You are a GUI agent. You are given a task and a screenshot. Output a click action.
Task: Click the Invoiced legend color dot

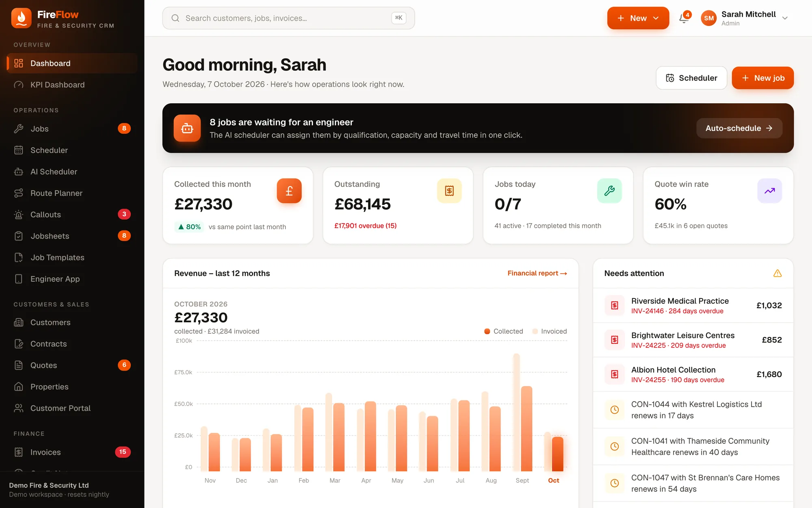point(535,332)
